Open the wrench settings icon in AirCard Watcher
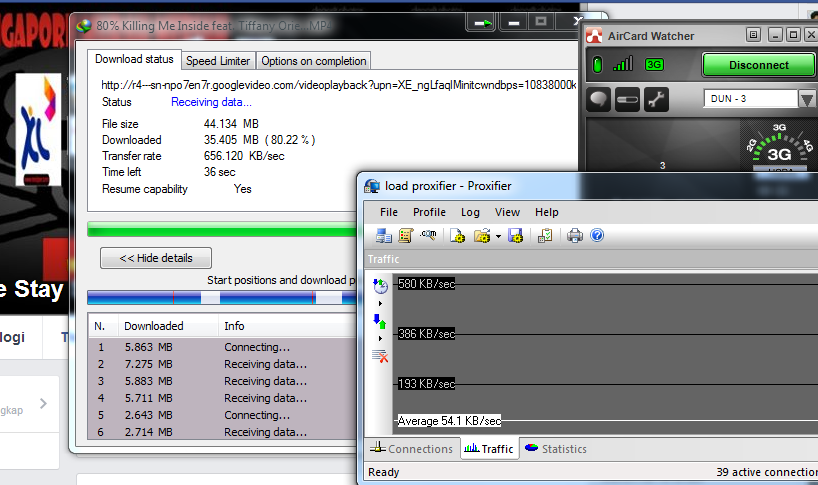Image resolution: width=818 pixels, height=485 pixels. [x=656, y=99]
